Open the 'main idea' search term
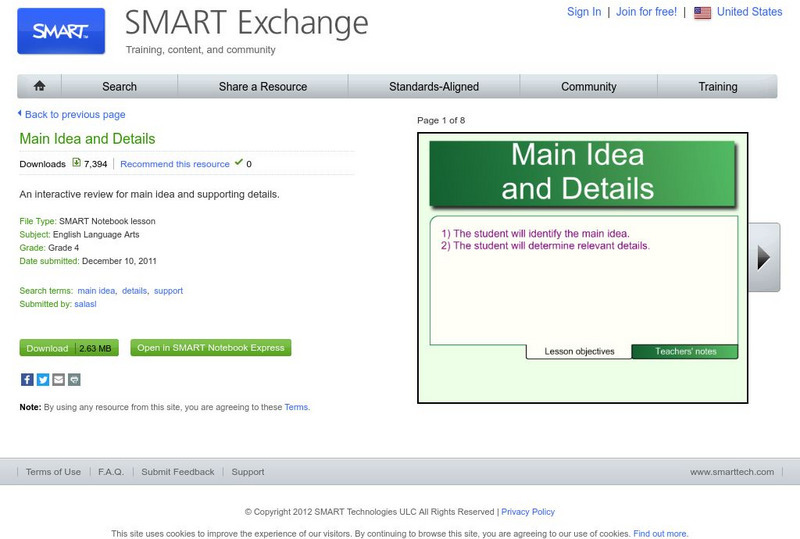 pos(96,290)
